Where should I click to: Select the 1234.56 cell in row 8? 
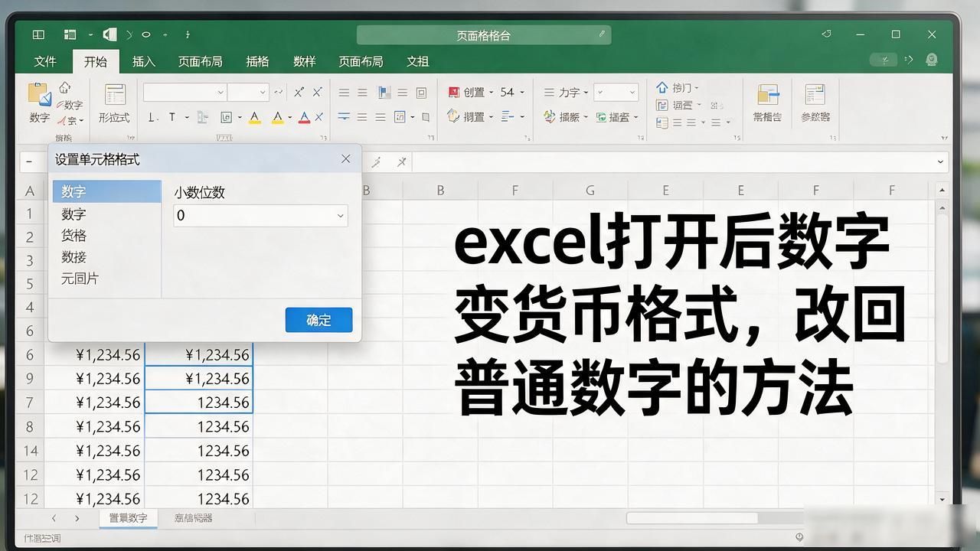click(x=199, y=426)
